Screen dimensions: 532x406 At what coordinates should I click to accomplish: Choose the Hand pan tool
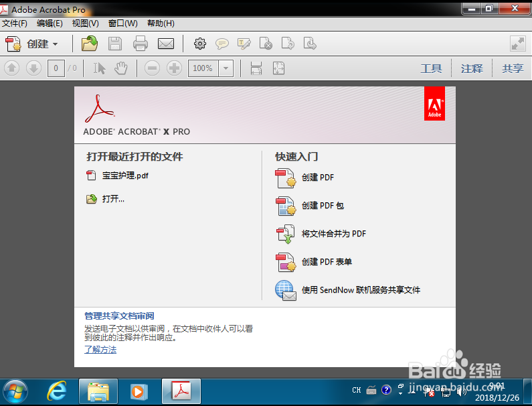120,68
